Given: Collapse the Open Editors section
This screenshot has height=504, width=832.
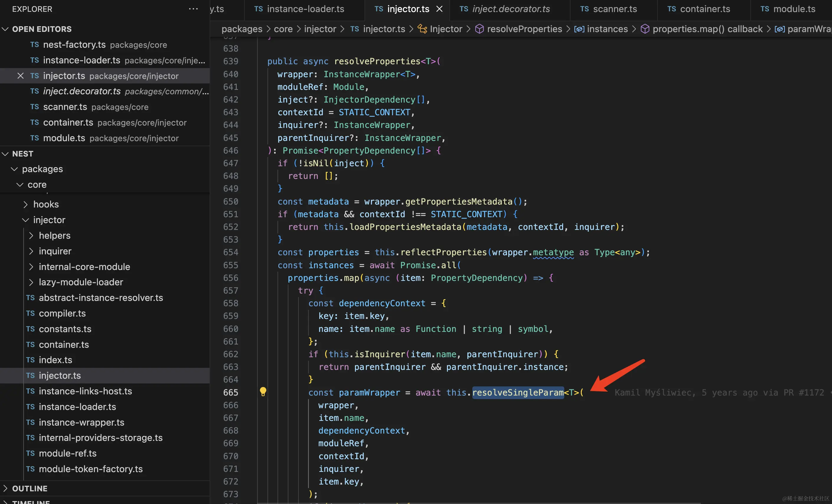Looking at the screenshot, I should click(5, 29).
